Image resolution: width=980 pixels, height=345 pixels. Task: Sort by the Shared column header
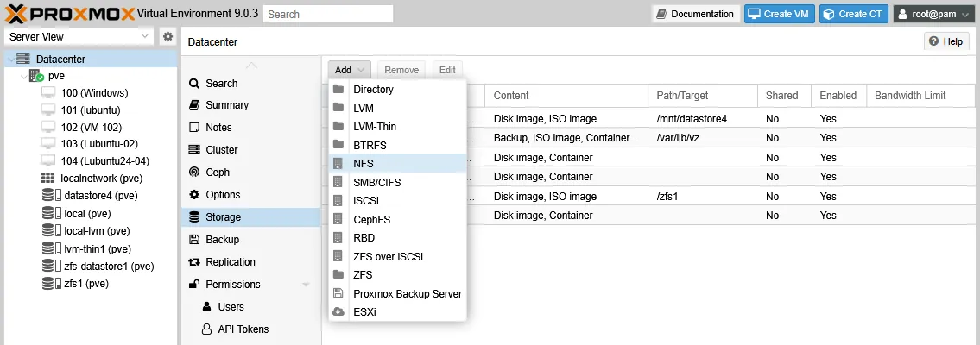click(x=784, y=96)
